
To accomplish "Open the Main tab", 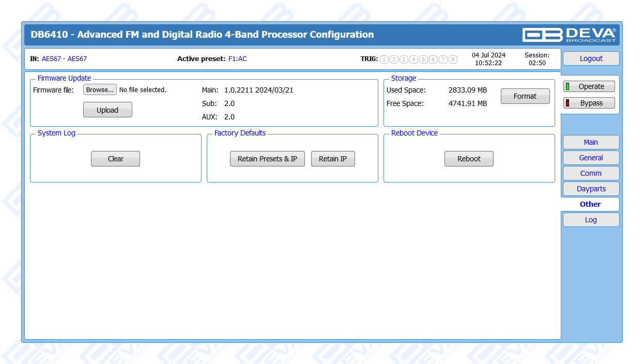I will 591,142.
